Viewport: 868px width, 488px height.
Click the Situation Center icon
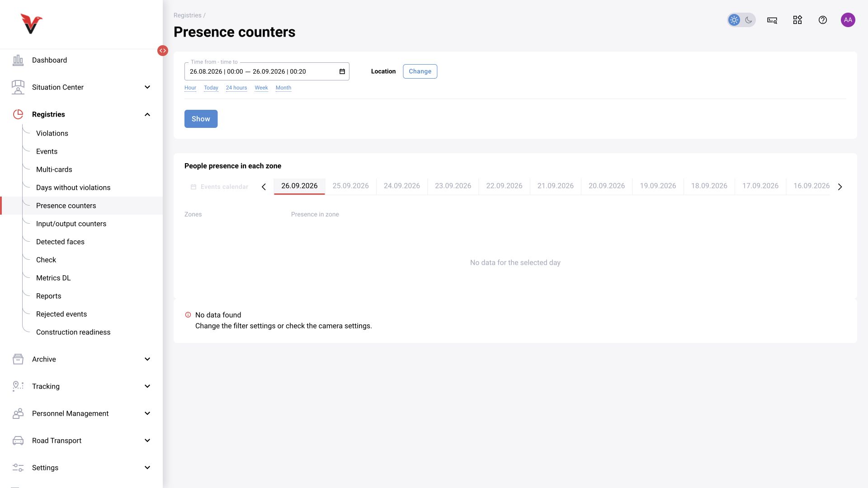click(18, 87)
